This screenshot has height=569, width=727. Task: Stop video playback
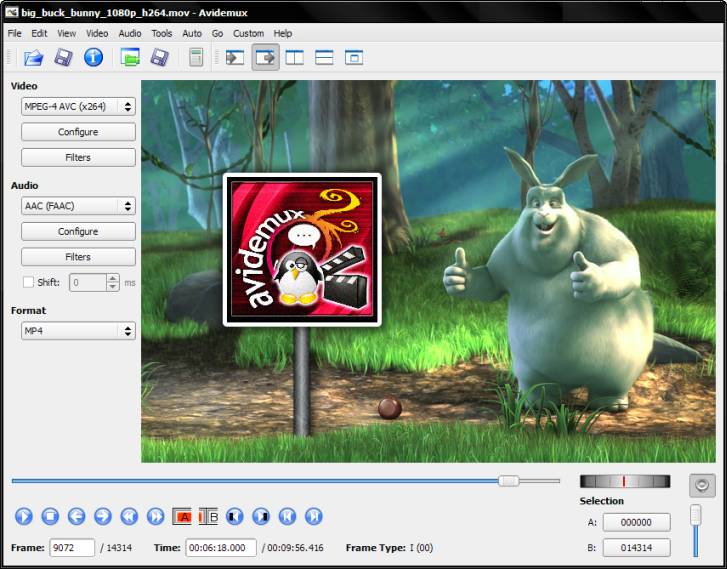50,516
